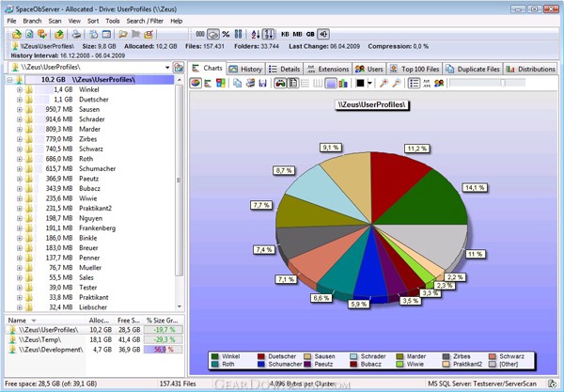564x392 pixels.
Task: Open the Search / Filter menu
Action: coord(145,21)
